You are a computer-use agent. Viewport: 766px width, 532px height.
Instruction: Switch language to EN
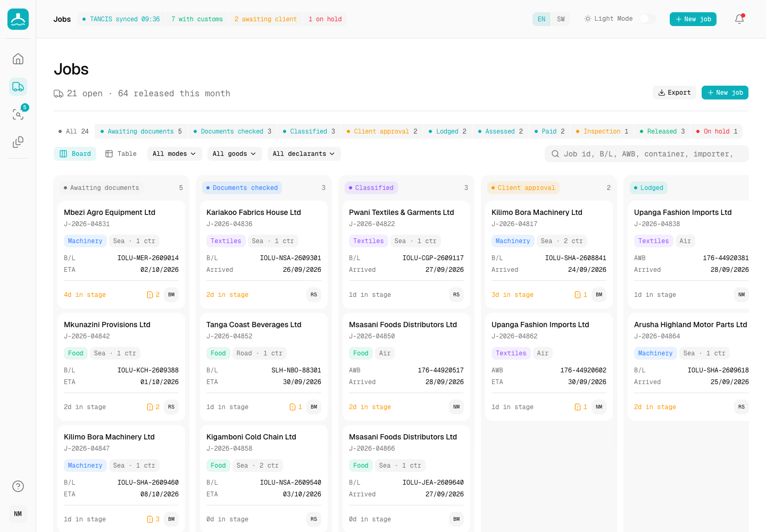pos(542,19)
